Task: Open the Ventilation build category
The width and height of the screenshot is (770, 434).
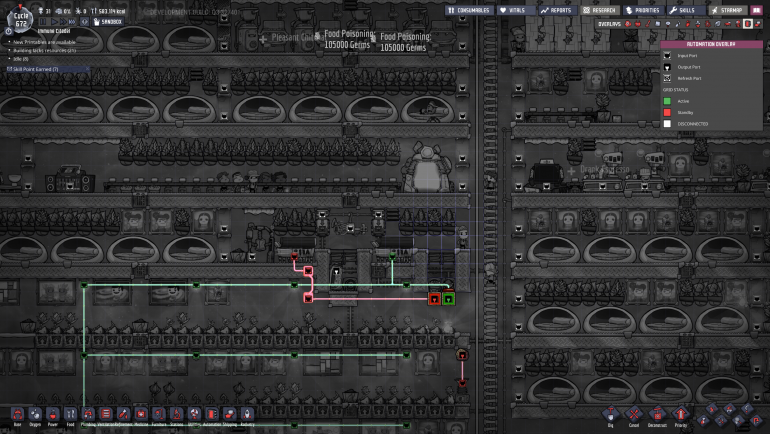Action: (x=106, y=415)
